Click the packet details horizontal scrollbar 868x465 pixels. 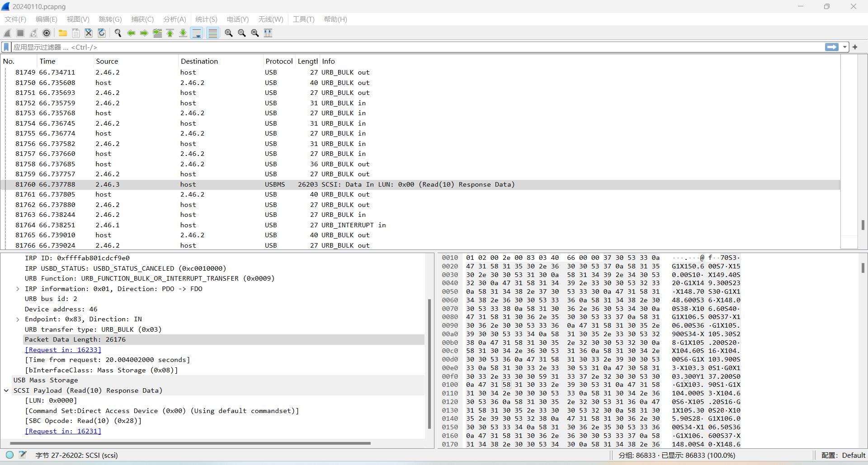[x=190, y=443]
